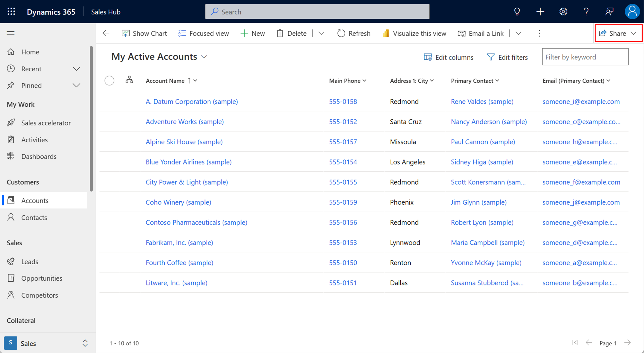The image size is (644, 353).
Task: Click the Share button
Action: point(618,33)
